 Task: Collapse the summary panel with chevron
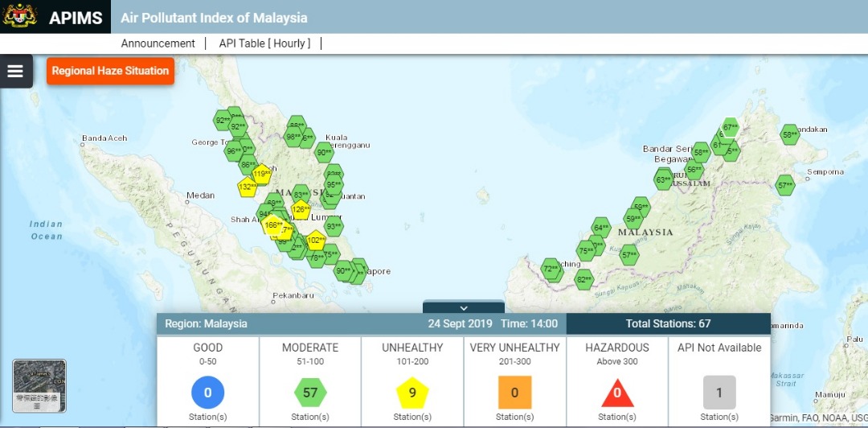click(464, 307)
